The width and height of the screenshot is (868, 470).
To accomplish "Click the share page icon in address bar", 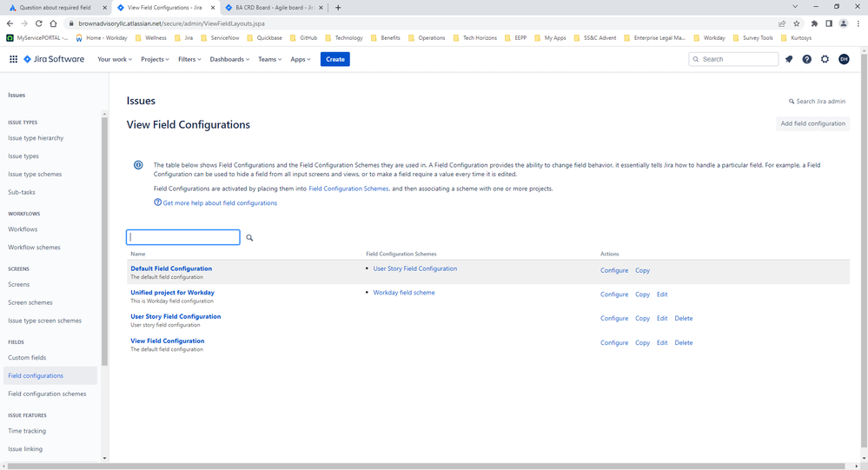I will tap(782, 23).
